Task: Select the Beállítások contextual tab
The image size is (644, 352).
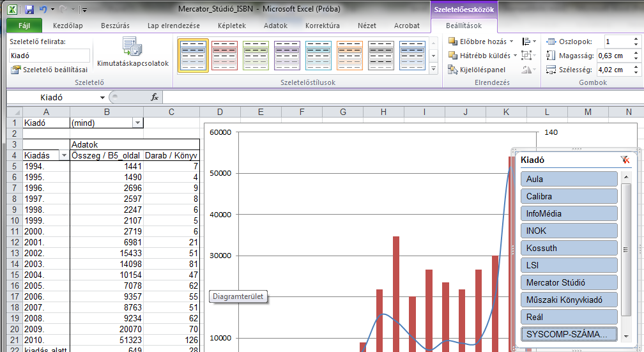Action: (x=464, y=26)
